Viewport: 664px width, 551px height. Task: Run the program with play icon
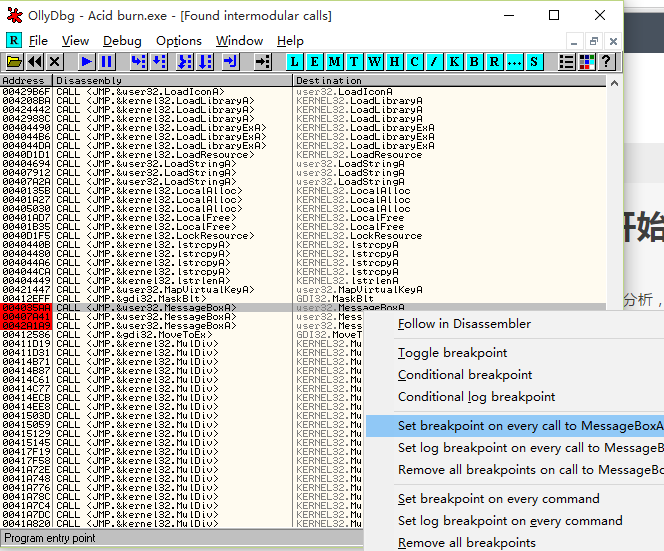[86, 62]
